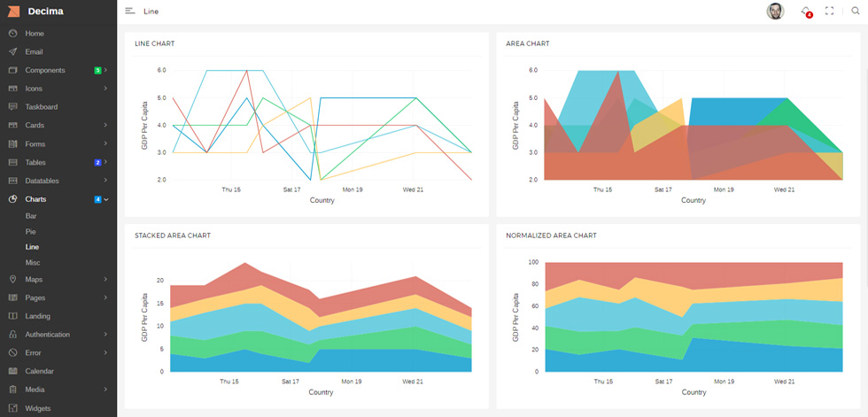The height and width of the screenshot is (417, 868).
Task: Click the Components icon in sidebar
Action: (x=13, y=70)
